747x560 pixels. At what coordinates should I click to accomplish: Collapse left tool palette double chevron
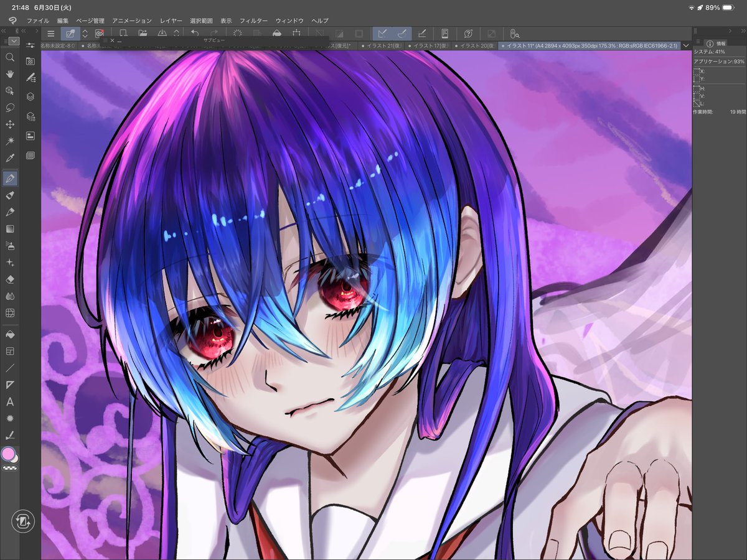pos(4,30)
